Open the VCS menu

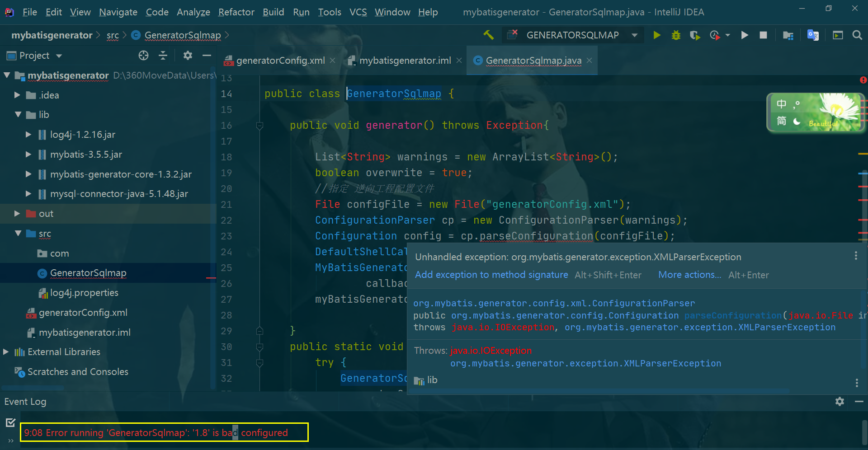tap(358, 12)
